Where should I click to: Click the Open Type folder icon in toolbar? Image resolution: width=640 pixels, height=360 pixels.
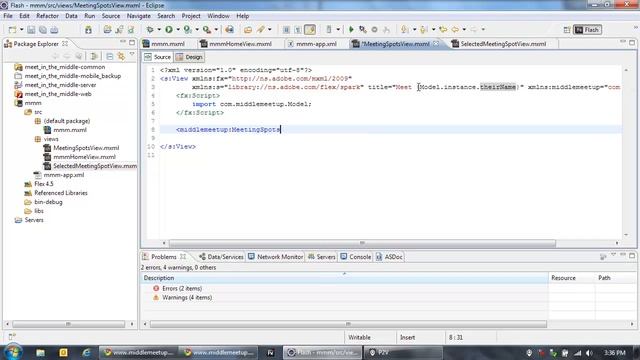(248, 29)
